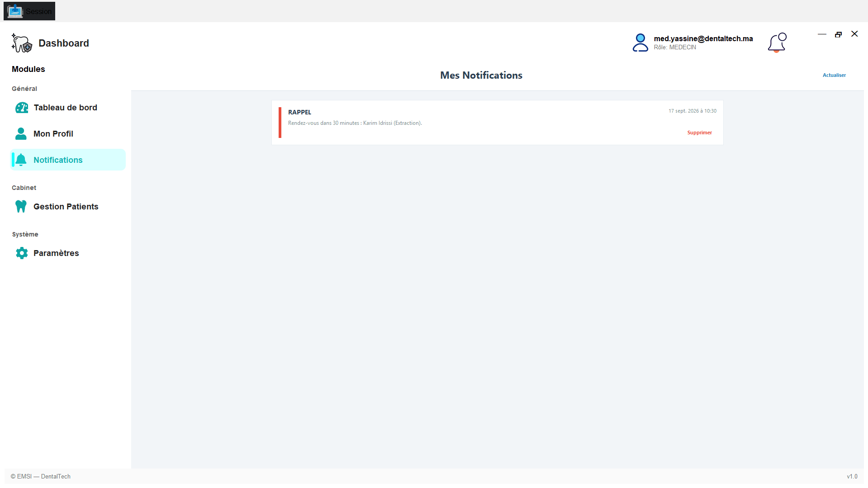Click the Rôle: MEDECIN label
Image resolution: width=868 pixels, height=488 pixels.
(674, 47)
